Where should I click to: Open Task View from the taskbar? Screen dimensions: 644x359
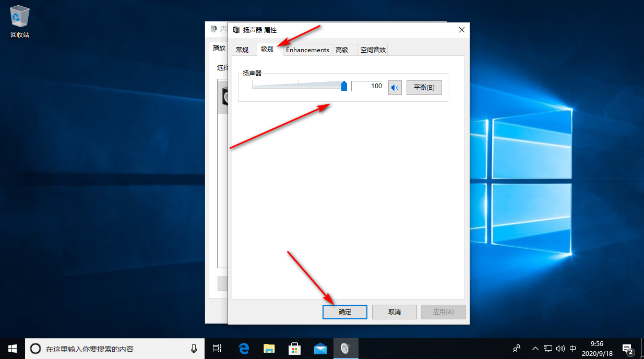coord(217,349)
